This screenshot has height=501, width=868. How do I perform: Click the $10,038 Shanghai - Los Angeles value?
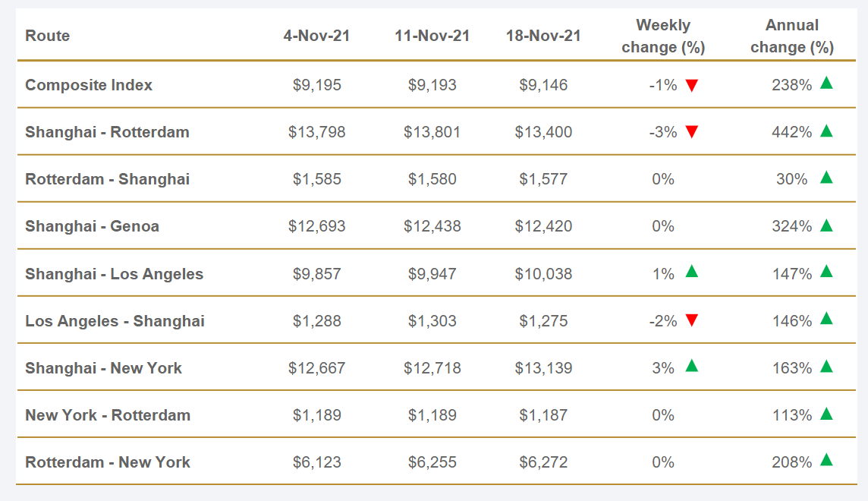tap(543, 274)
